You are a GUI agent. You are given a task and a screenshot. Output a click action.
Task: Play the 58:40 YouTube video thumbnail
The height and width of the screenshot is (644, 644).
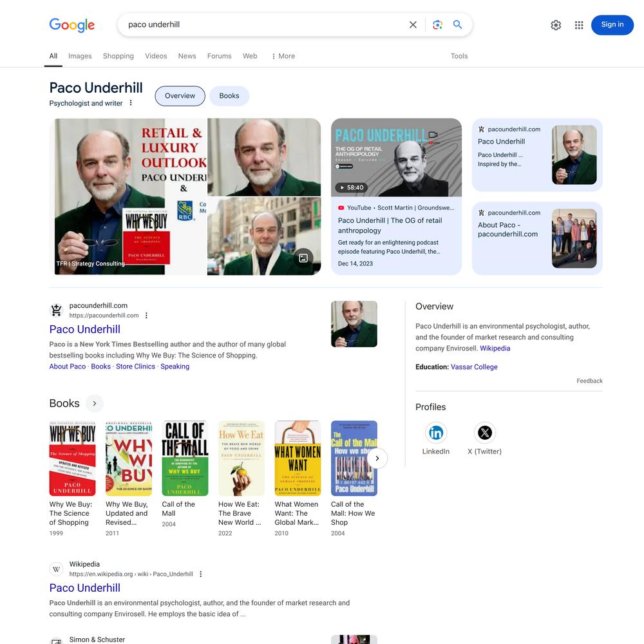396,157
